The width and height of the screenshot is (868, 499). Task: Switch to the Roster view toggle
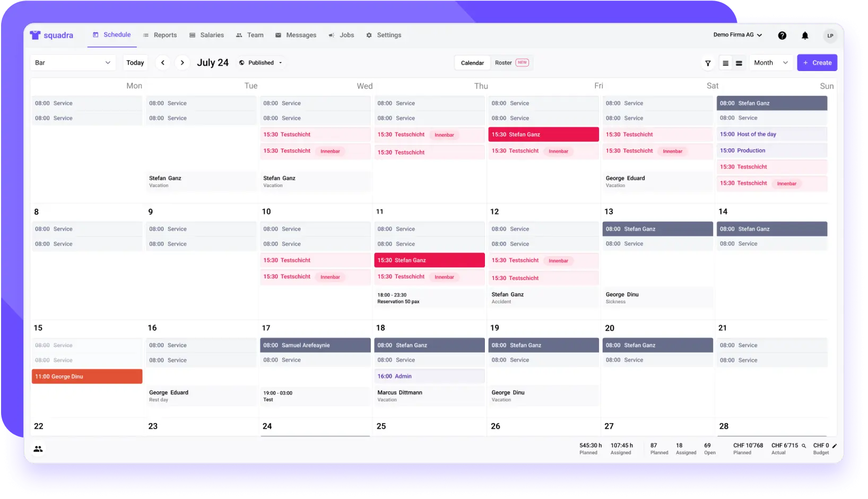tap(503, 63)
